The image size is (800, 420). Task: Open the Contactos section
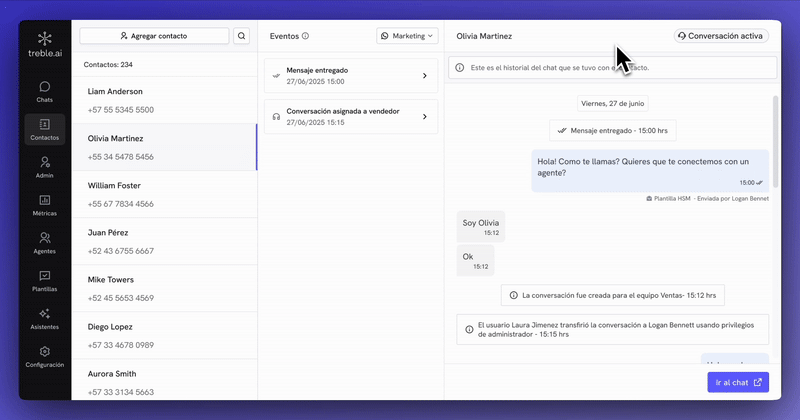[x=44, y=129]
